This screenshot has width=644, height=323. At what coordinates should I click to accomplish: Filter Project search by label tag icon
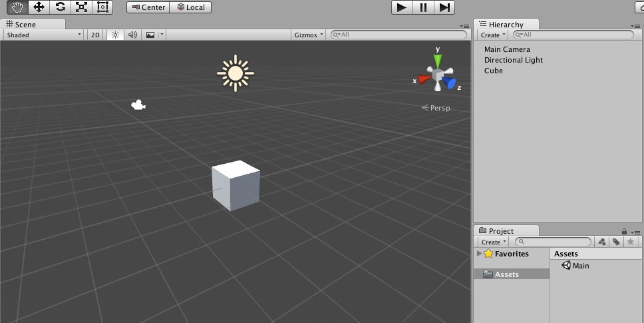616,242
